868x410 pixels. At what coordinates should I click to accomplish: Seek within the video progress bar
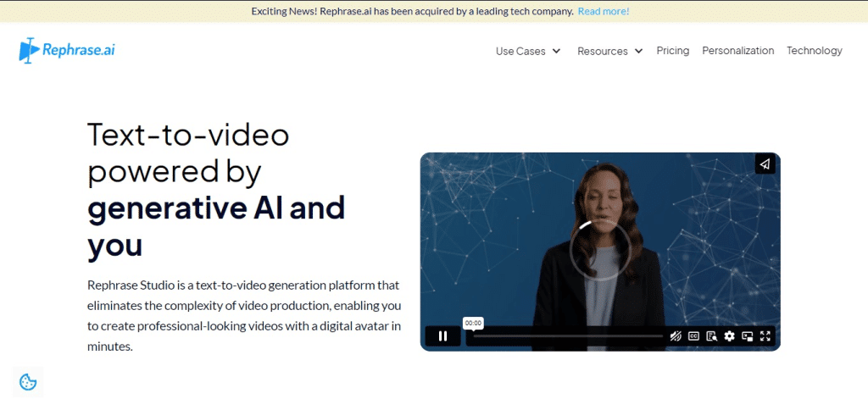[567, 335]
